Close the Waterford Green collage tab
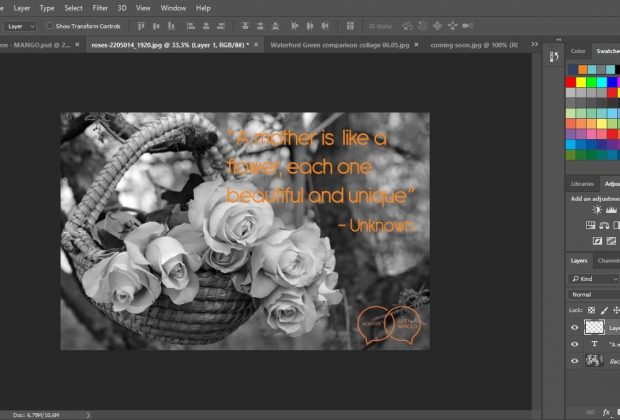Image resolution: width=620 pixels, height=420 pixels. click(x=416, y=45)
